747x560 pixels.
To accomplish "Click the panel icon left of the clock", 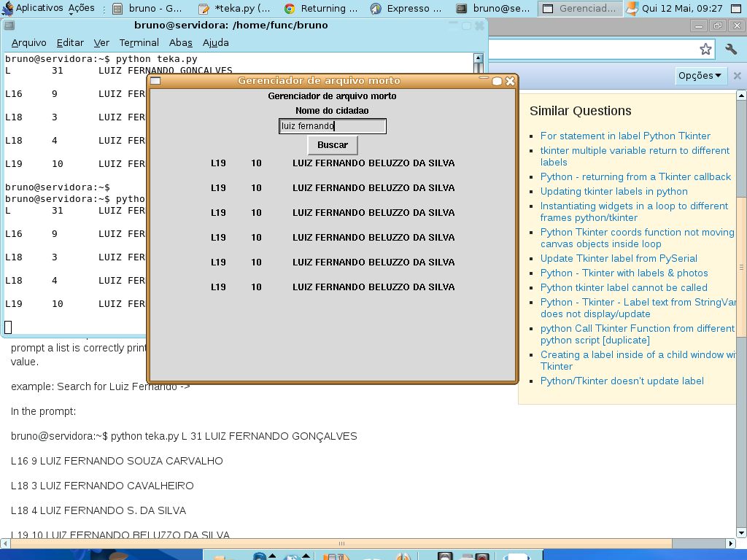I will click(632, 8).
